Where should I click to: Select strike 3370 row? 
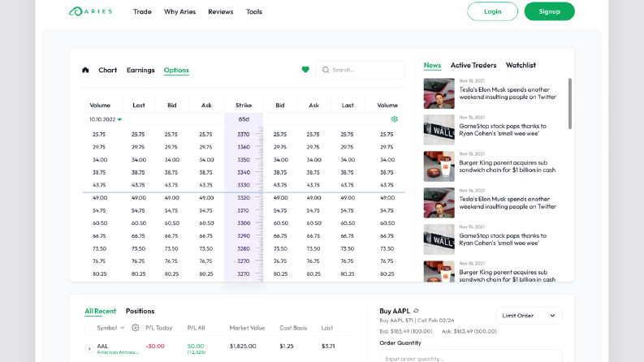[244, 134]
